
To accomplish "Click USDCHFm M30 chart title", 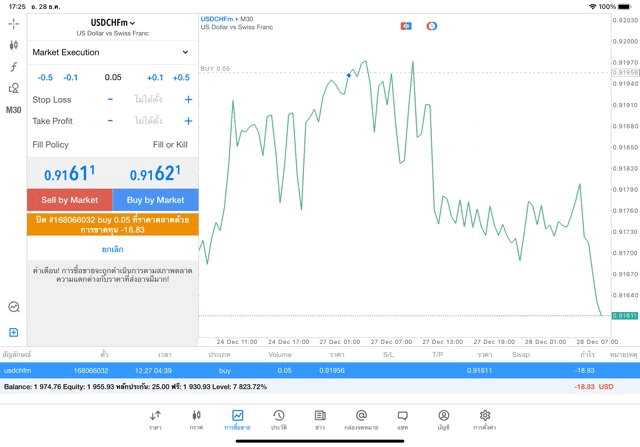I will tap(227, 19).
